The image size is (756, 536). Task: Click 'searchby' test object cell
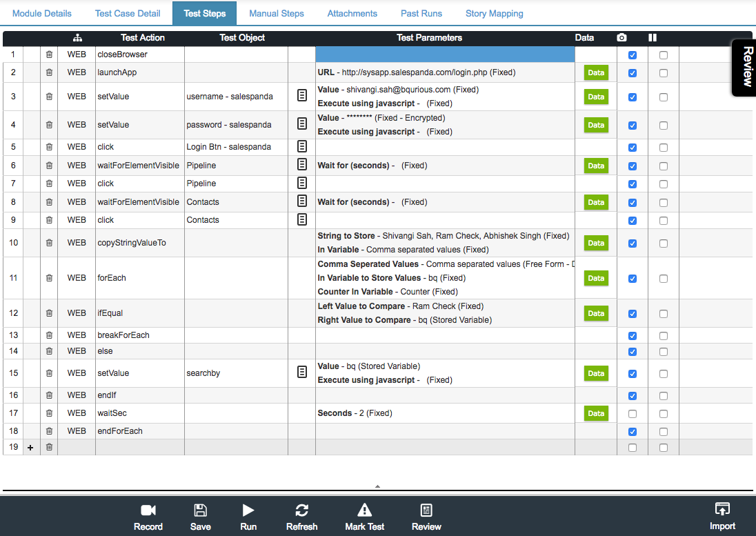pos(236,373)
